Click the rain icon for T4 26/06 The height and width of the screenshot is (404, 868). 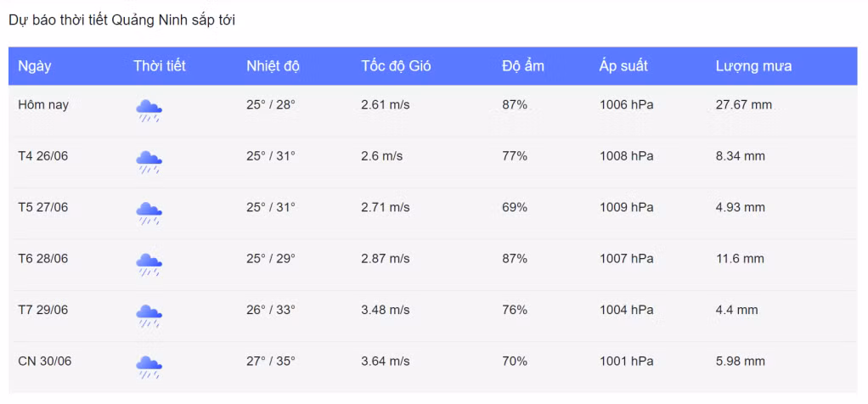click(x=149, y=162)
